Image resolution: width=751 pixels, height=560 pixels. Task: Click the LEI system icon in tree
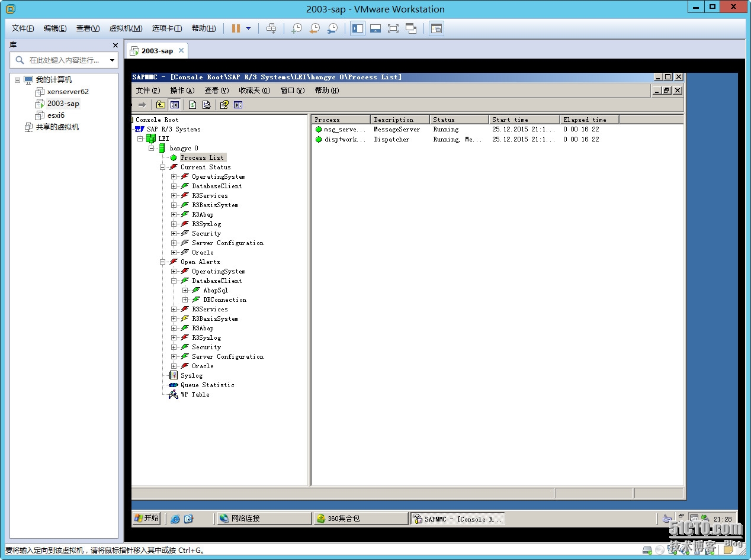click(x=151, y=139)
